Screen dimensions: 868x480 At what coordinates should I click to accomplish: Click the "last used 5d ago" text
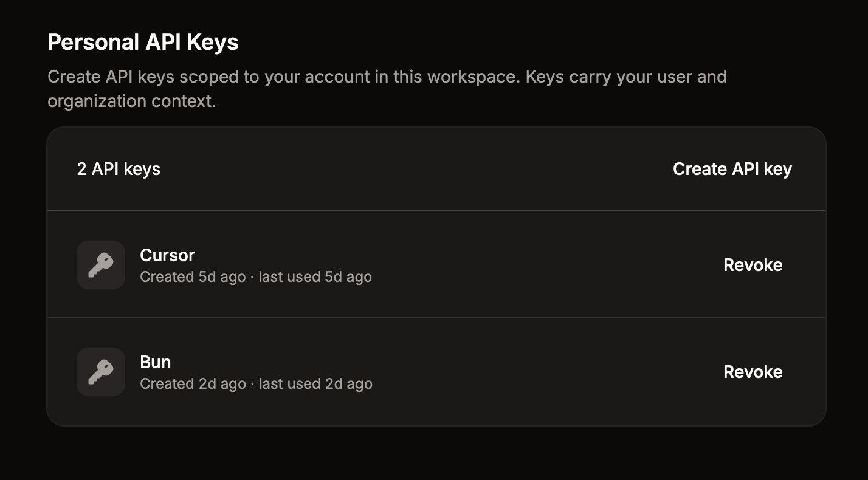point(315,277)
